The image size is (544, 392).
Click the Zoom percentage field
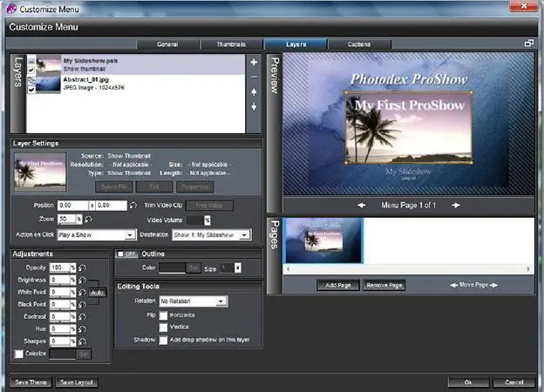click(x=67, y=219)
